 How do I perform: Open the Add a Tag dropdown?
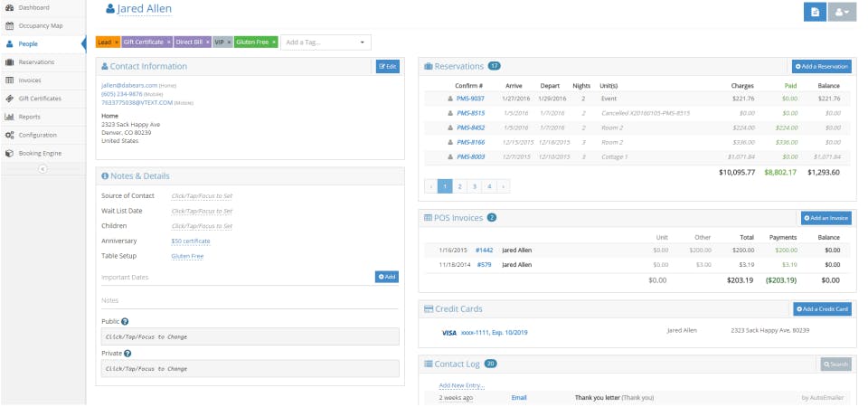pyautogui.click(x=326, y=43)
